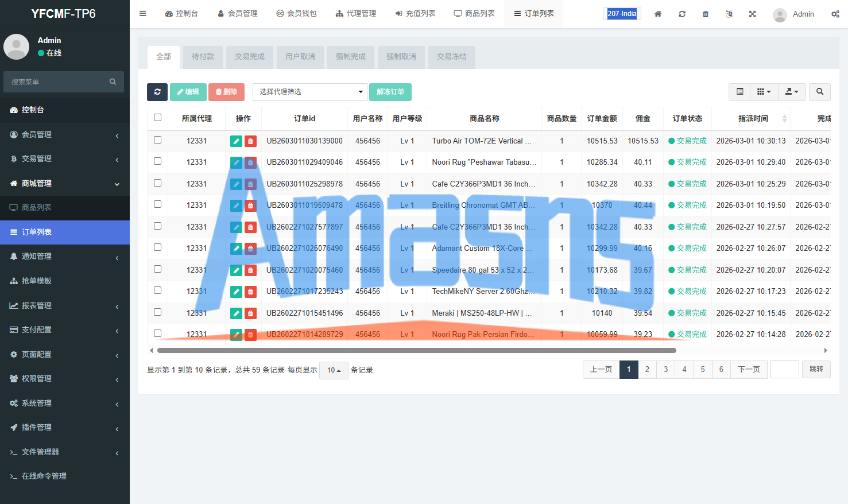Tick checkbox for order UB2602271026076490

click(158, 247)
